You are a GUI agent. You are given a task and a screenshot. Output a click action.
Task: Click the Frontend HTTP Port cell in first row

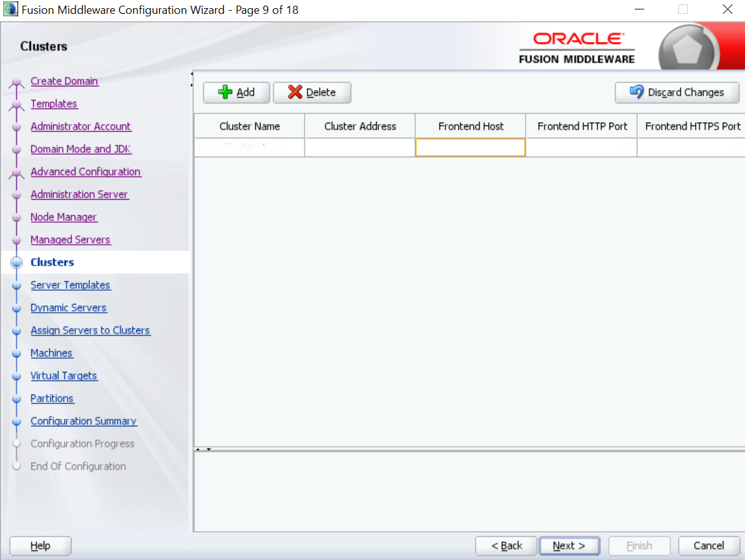click(581, 148)
